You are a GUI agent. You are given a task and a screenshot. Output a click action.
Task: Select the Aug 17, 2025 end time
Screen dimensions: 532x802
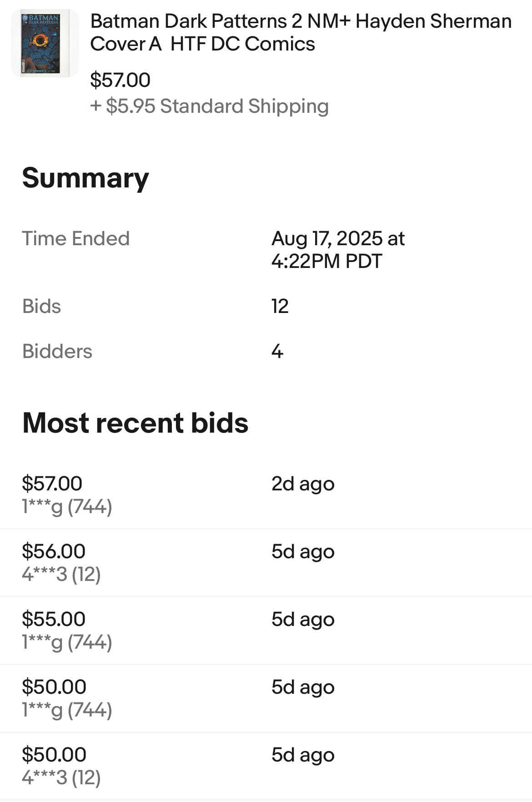tap(338, 250)
